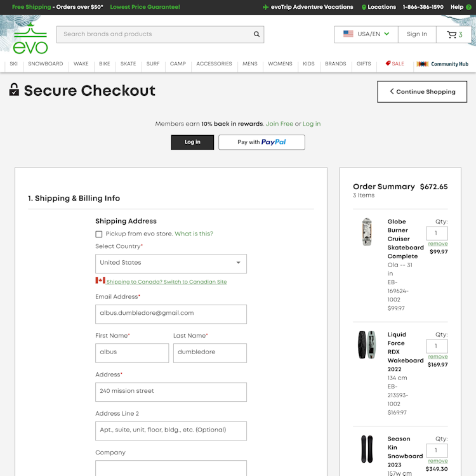Screen dimensions: 476x476
Task: Click the black Log in button
Action: tap(192, 142)
